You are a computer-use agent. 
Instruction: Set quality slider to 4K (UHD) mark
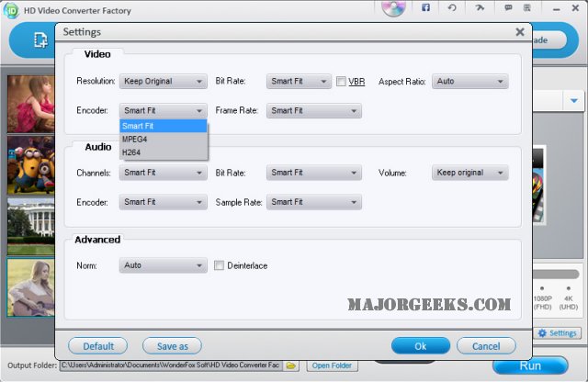pyautogui.click(x=569, y=288)
